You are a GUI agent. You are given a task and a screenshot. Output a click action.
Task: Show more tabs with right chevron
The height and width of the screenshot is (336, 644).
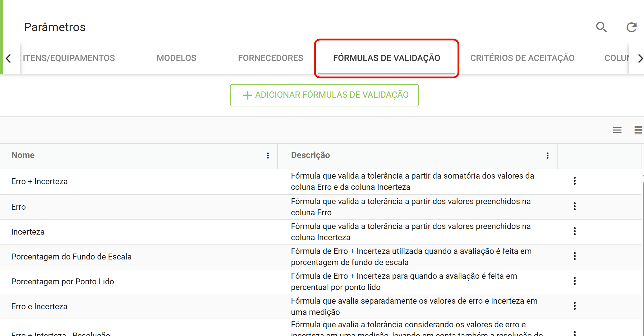[x=640, y=58]
